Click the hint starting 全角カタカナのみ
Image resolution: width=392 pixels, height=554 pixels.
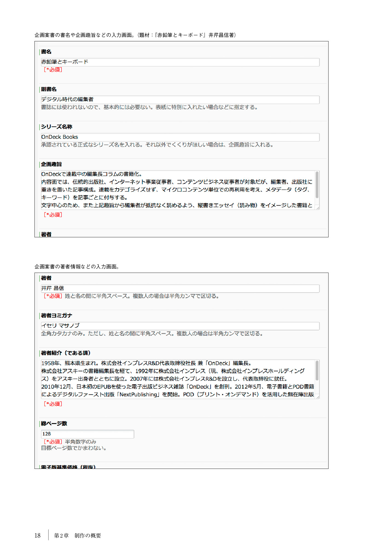coord(152,334)
